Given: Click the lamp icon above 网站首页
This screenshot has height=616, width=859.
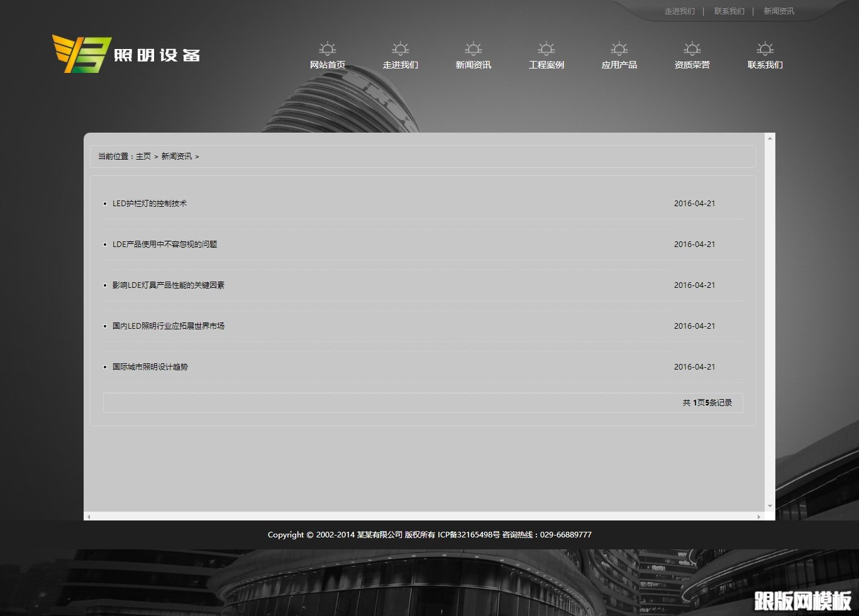Looking at the screenshot, I should [x=328, y=48].
